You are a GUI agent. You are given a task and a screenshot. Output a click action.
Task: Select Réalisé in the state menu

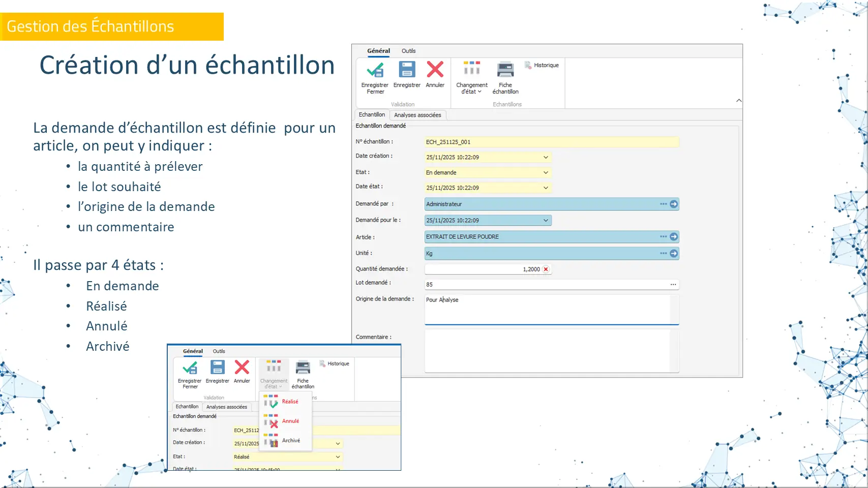[x=290, y=402]
